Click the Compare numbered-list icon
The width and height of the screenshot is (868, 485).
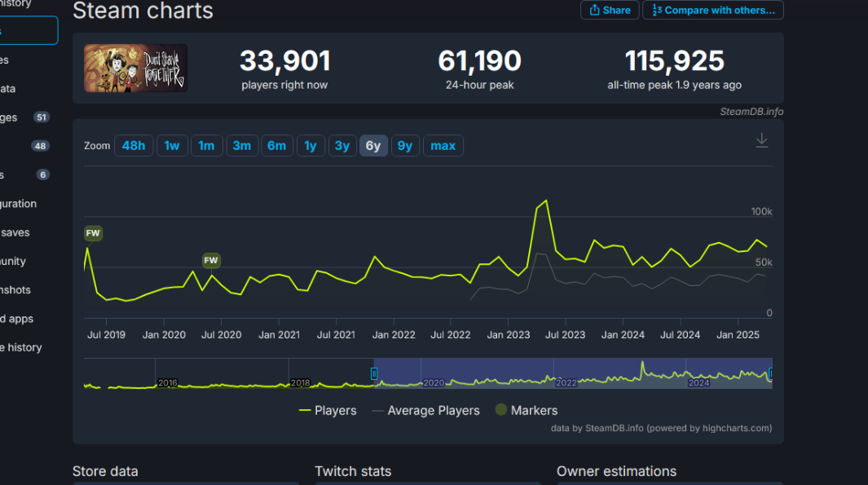[657, 10]
